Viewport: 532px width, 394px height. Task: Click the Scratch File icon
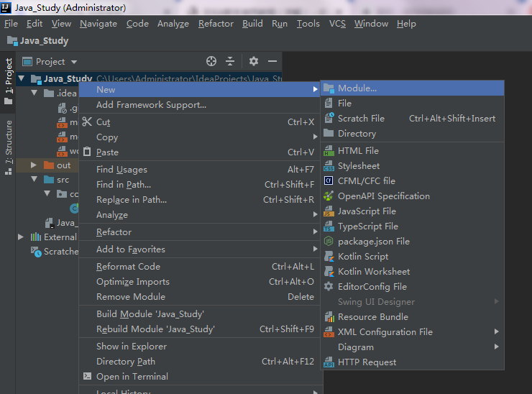coord(329,118)
